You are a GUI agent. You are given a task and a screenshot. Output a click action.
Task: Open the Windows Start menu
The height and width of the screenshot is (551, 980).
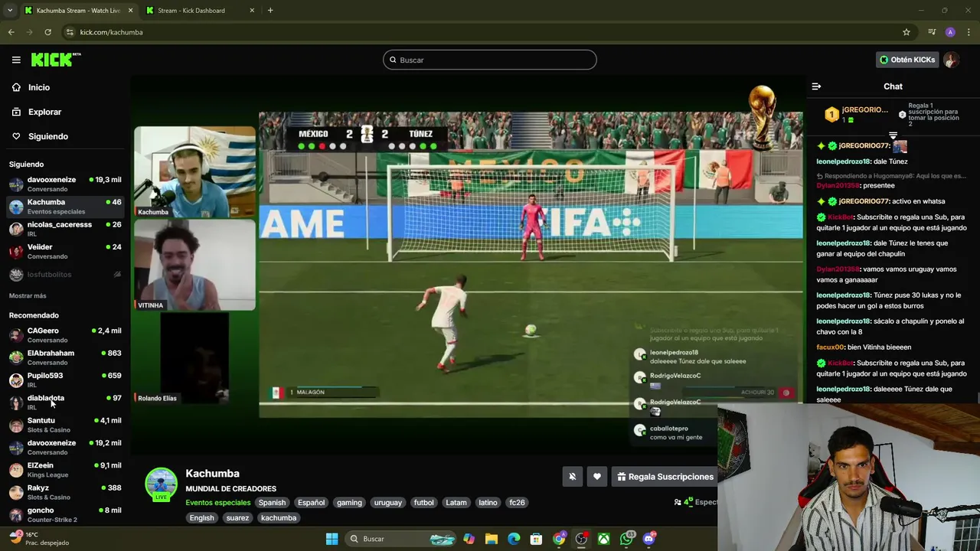coord(332,539)
